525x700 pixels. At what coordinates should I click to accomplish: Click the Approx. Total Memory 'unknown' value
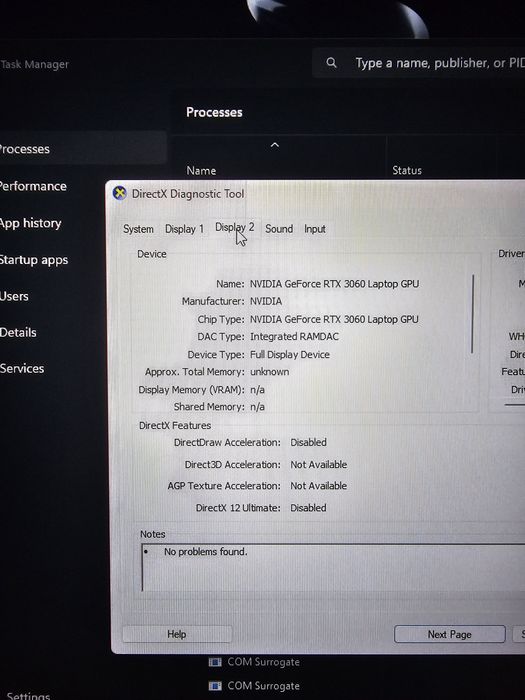pos(269,372)
